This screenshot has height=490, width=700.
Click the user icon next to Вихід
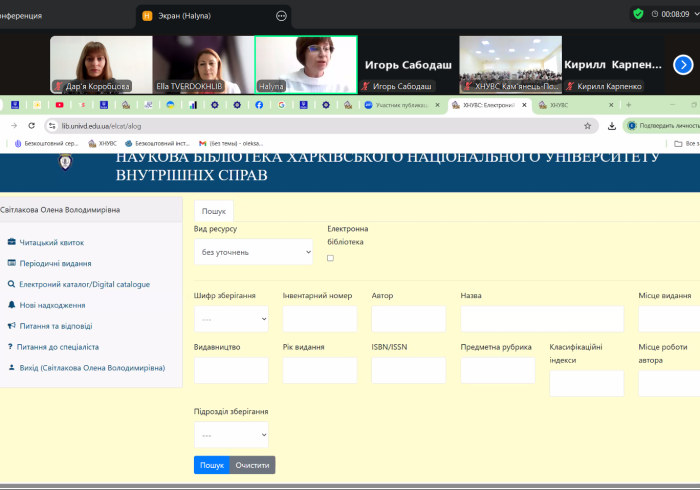click(x=11, y=368)
